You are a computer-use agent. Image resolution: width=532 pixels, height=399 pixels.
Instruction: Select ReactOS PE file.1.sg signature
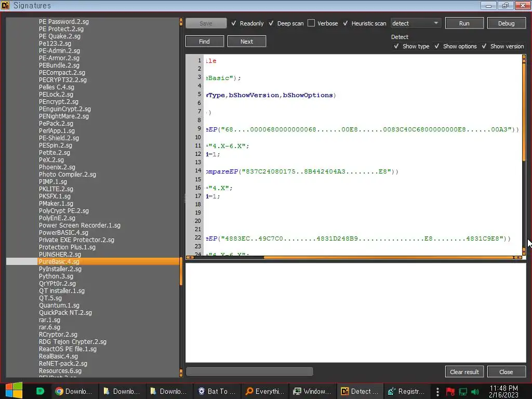coord(68,349)
